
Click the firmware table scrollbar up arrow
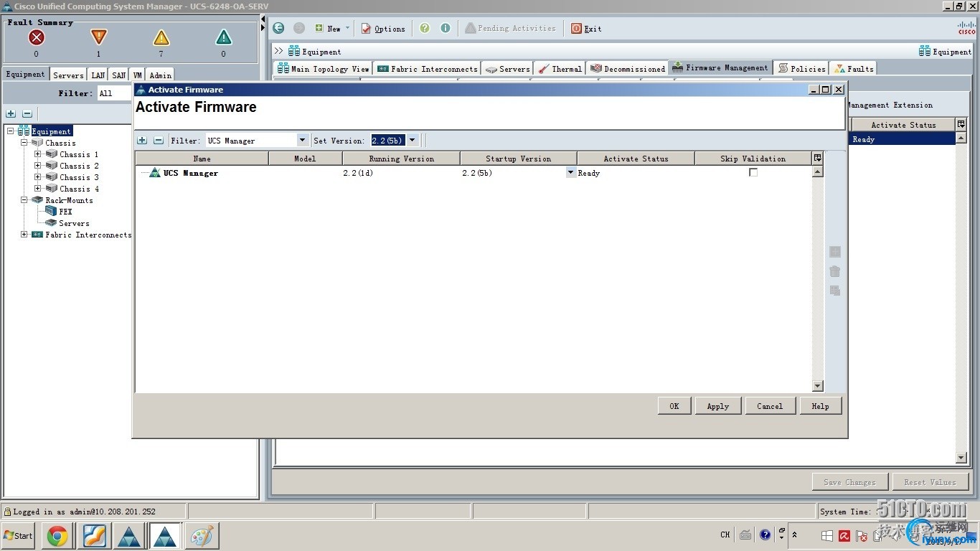point(817,171)
